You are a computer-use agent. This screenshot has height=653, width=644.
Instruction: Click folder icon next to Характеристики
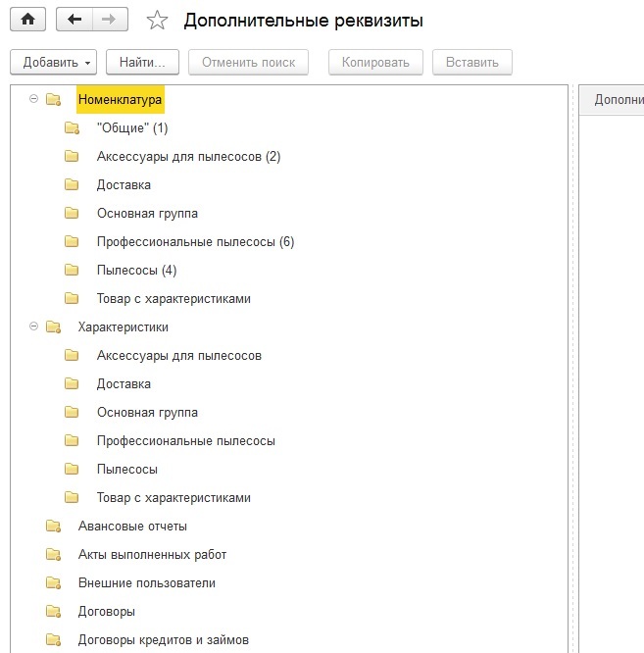coord(53,326)
